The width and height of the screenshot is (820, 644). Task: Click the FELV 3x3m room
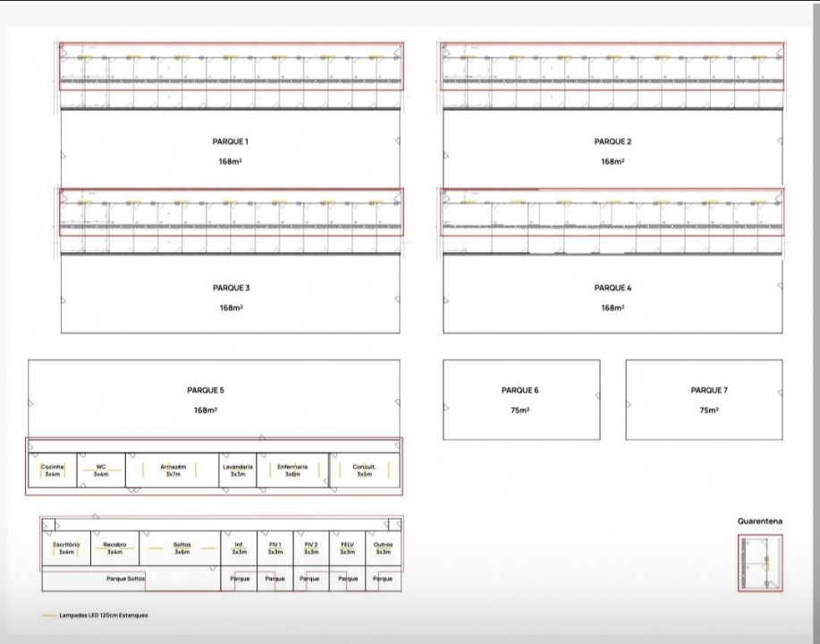347,548
